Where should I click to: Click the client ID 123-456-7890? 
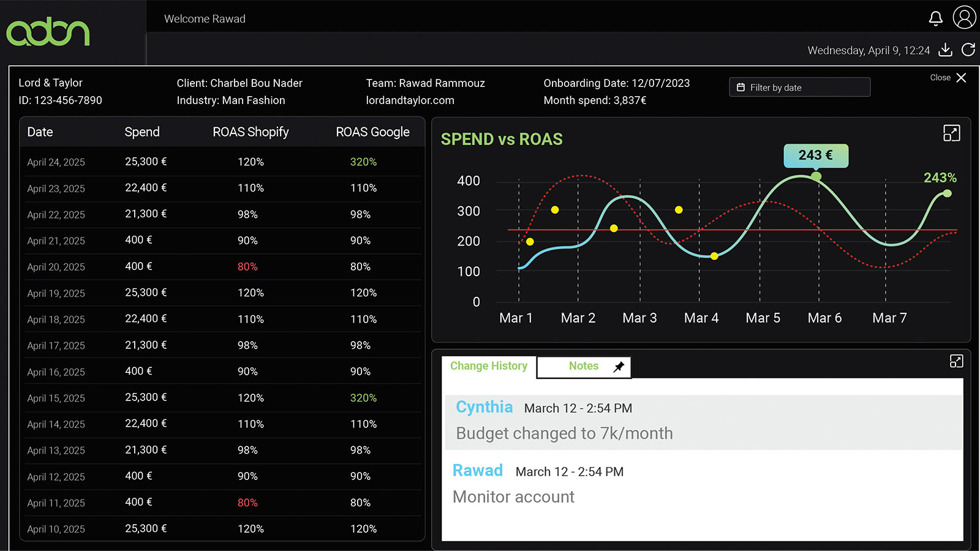tap(60, 100)
